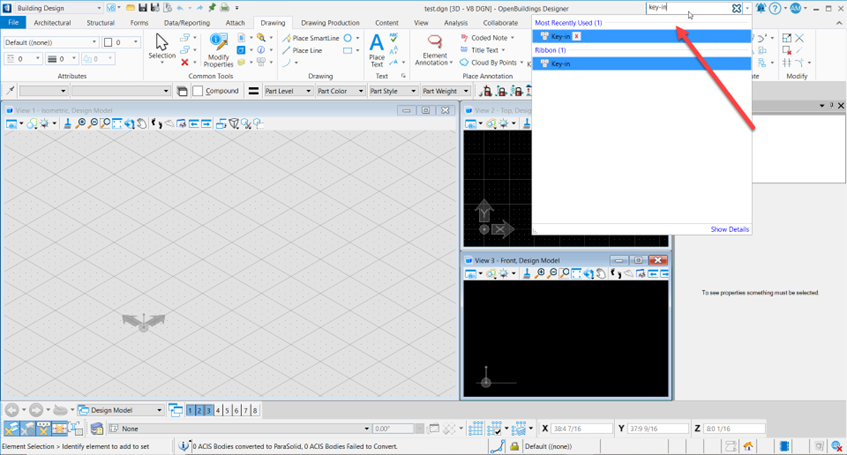This screenshot has height=455, width=847.
Task: Open the Building Design workflow dropdown
Action: 58,8
